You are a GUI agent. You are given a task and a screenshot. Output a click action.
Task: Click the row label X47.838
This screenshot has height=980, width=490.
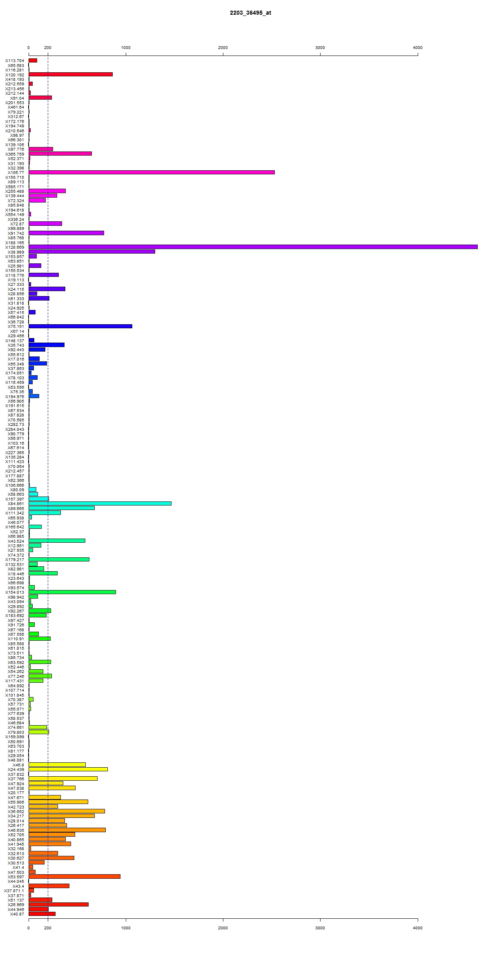pyautogui.click(x=16, y=788)
